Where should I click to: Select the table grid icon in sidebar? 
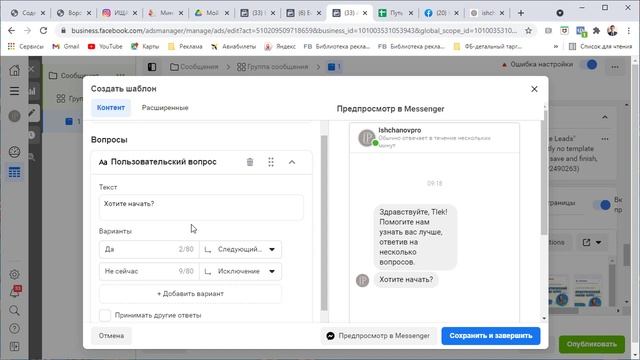14,172
